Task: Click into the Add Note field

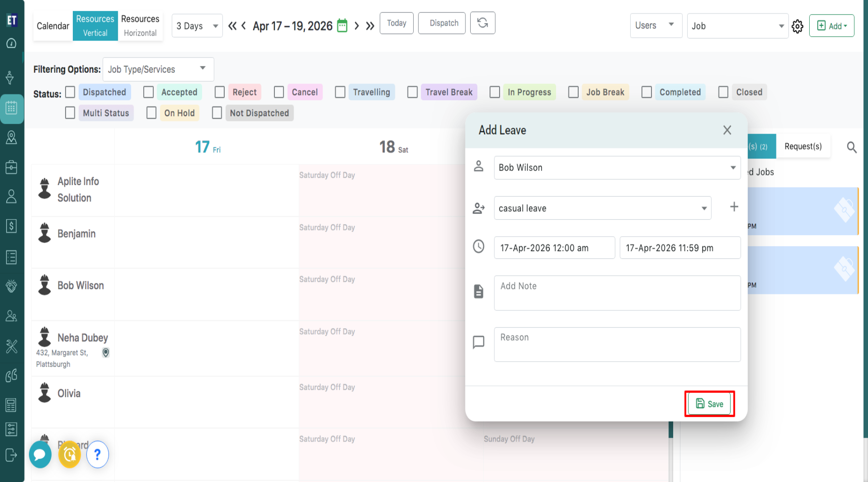Action: point(617,293)
